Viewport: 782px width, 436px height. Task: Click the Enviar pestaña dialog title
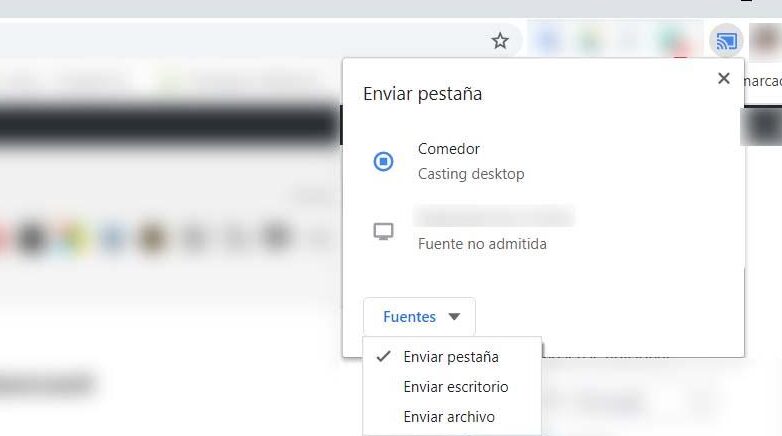(x=422, y=94)
